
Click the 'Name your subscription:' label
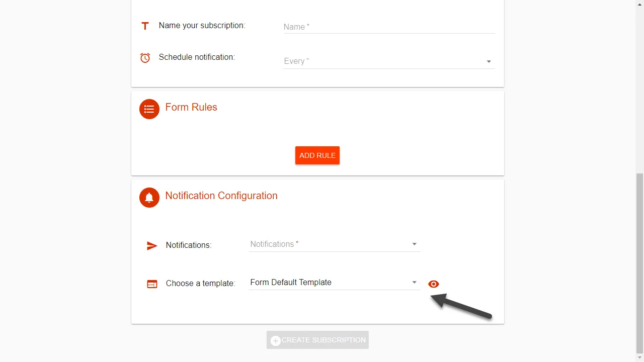202,25
